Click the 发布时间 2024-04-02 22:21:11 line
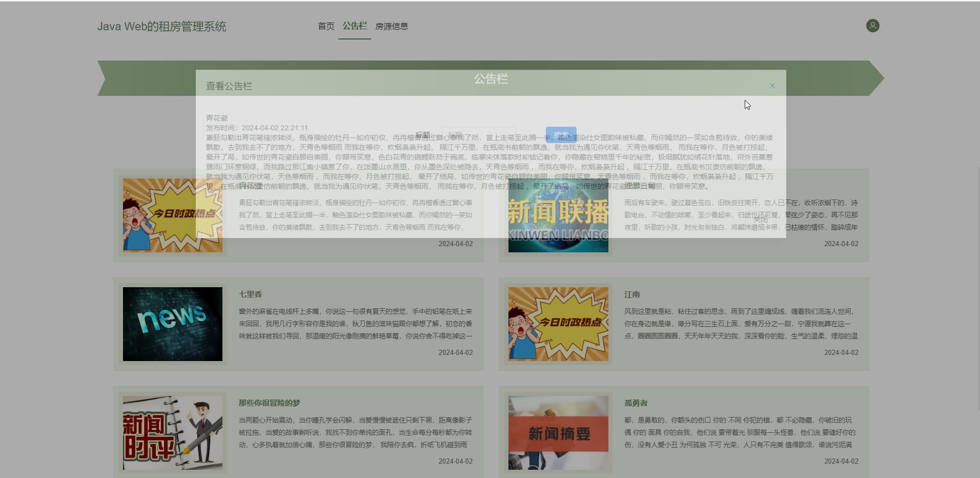Viewport: 980px width, 478px height. [x=257, y=128]
